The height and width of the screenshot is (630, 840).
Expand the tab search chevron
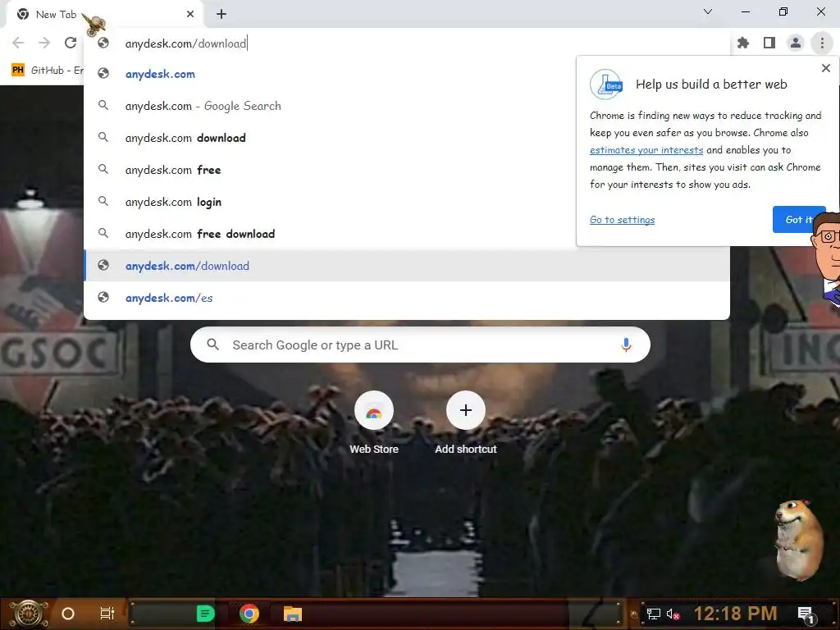pos(708,11)
